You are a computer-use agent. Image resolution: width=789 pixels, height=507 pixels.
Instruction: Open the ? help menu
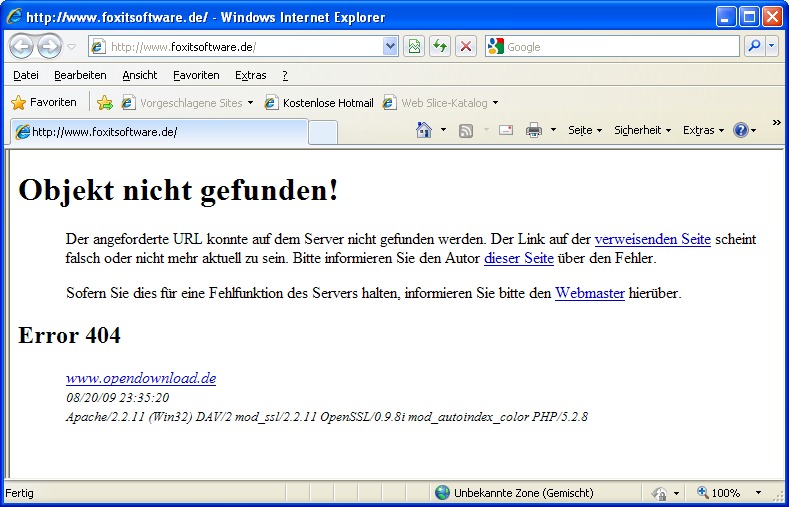click(285, 75)
